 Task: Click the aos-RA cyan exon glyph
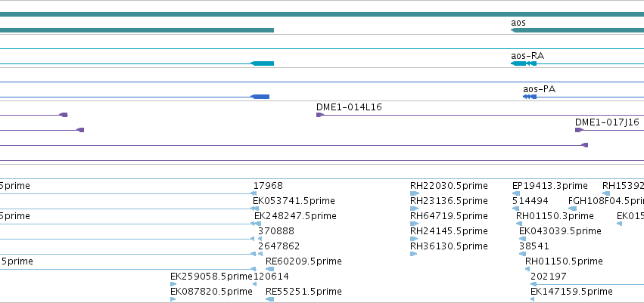tap(524, 63)
